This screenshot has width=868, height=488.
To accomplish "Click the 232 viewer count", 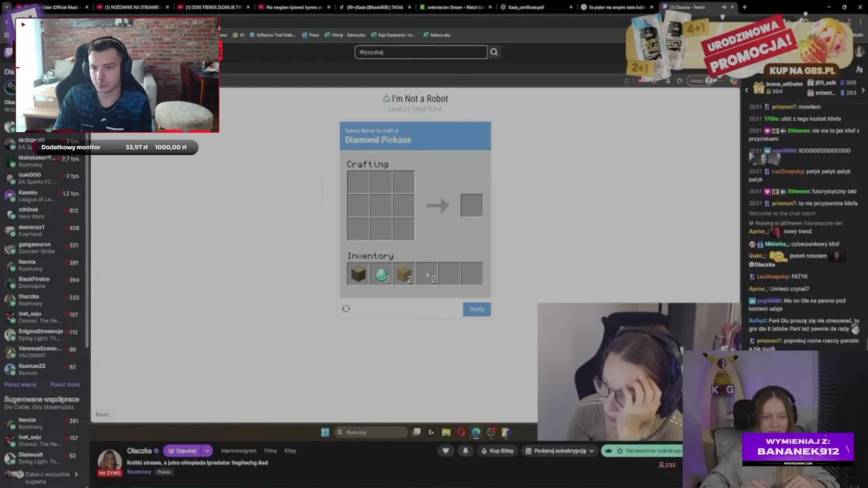I will (667, 465).
